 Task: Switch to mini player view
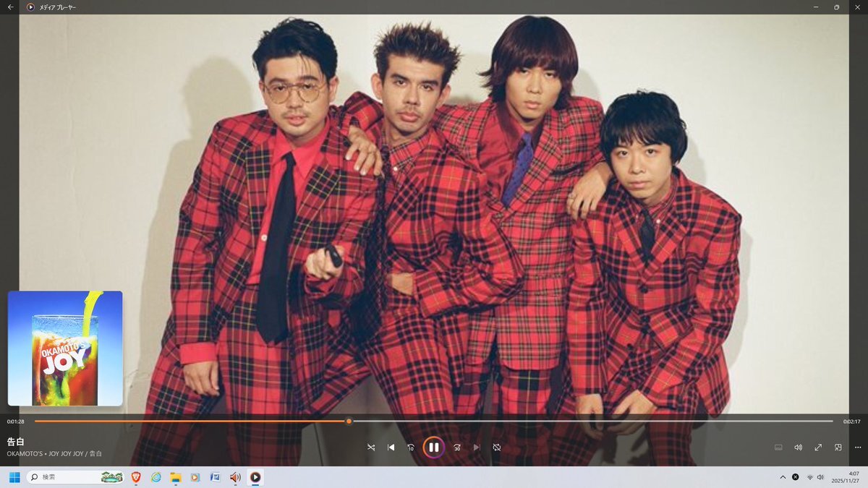pyautogui.click(x=838, y=448)
